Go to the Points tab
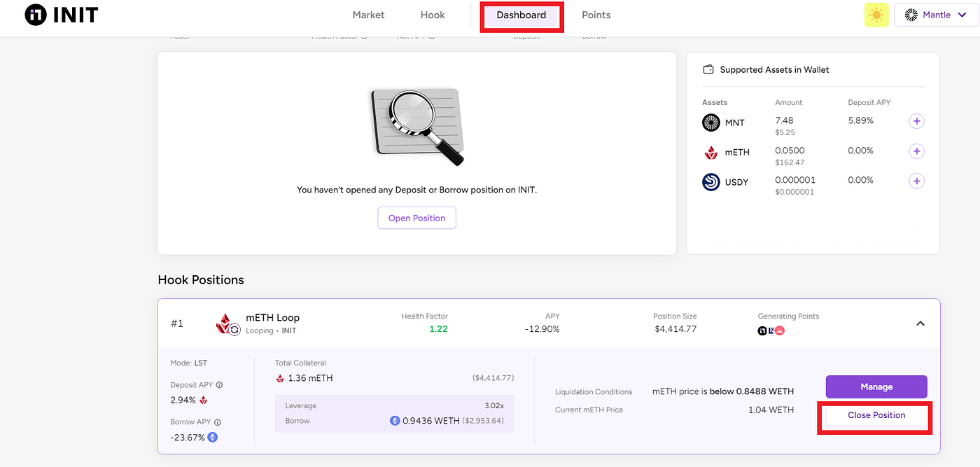The image size is (980, 467). point(596,15)
